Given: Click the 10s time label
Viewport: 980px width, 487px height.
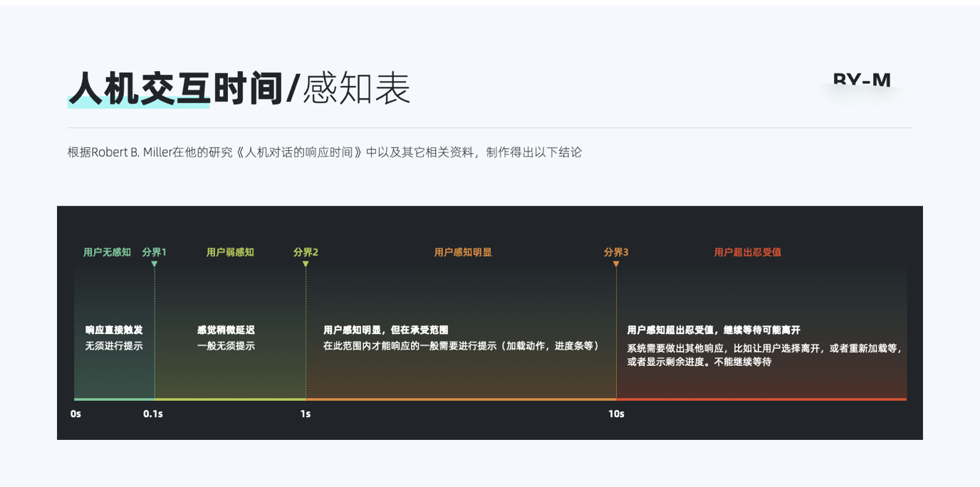Looking at the screenshot, I should click(616, 414).
